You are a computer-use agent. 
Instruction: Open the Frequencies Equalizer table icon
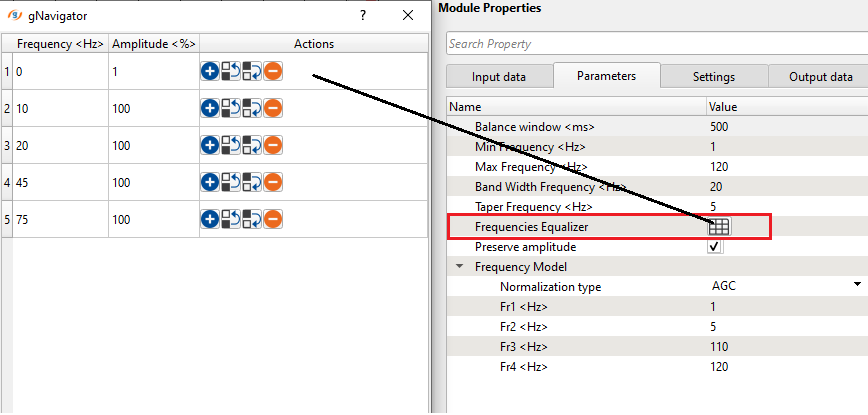(718, 227)
